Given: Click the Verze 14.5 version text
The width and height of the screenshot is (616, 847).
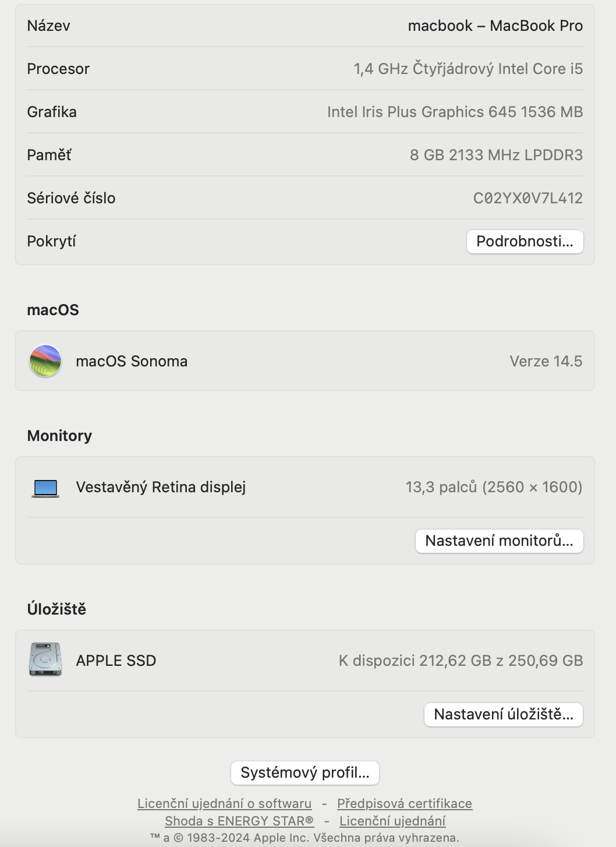Looking at the screenshot, I should pos(546,362).
